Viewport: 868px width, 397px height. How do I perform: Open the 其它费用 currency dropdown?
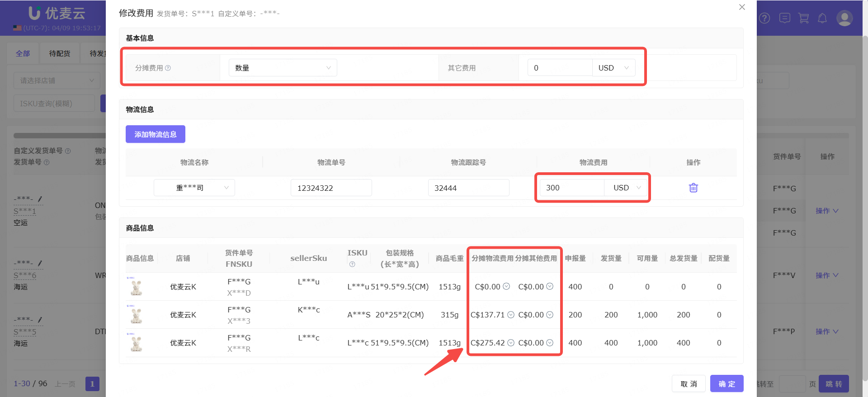coord(613,68)
